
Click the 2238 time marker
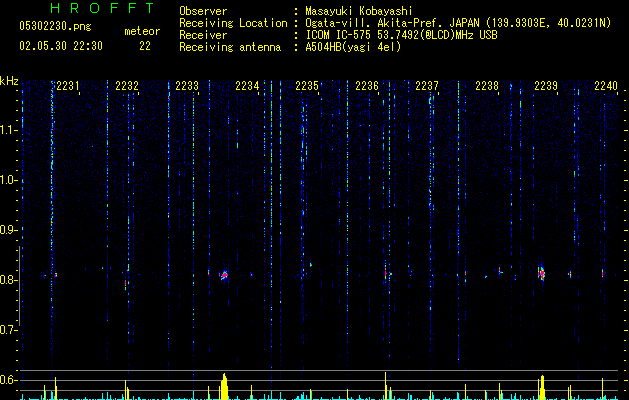487,86
